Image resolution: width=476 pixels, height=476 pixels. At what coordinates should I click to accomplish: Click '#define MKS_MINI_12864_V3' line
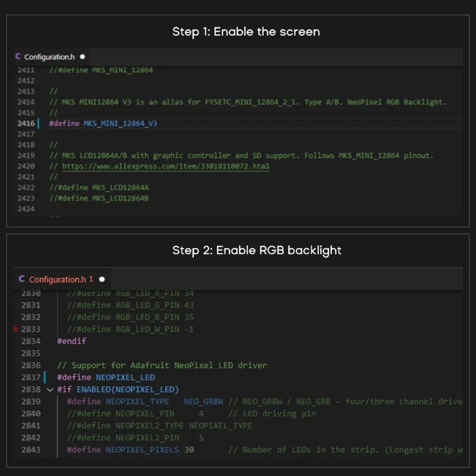pyautogui.click(x=103, y=124)
